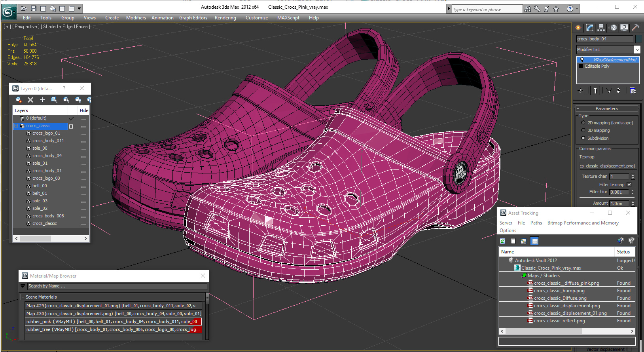
Task: Click the Help question mark icon
Action: click(x=570, y=9)
